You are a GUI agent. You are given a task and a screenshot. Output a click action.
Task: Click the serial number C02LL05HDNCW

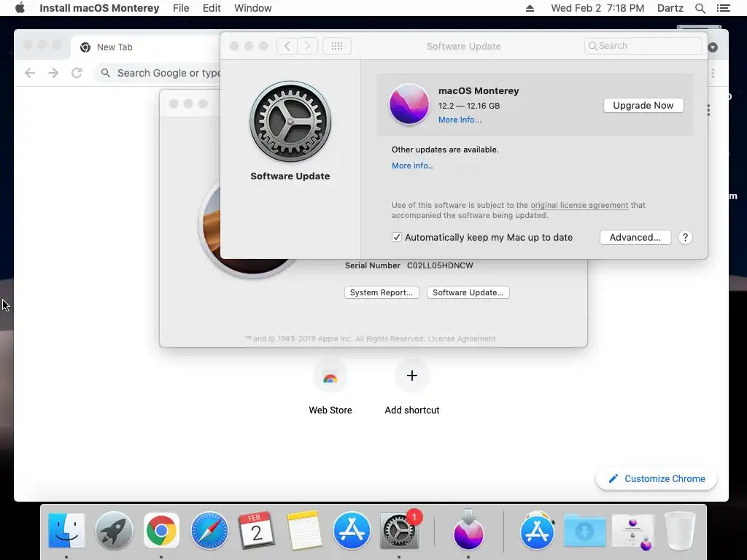click(440, 265)
